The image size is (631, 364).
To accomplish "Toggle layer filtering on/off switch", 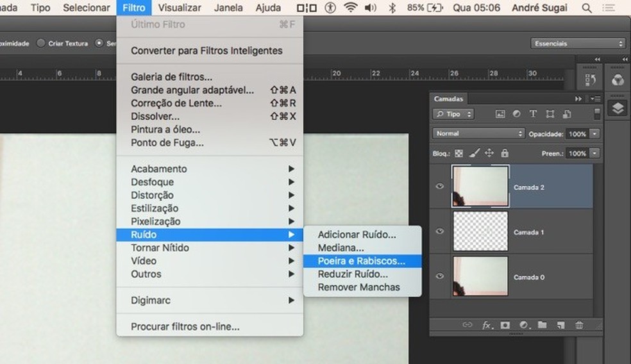I will point(597,114).
